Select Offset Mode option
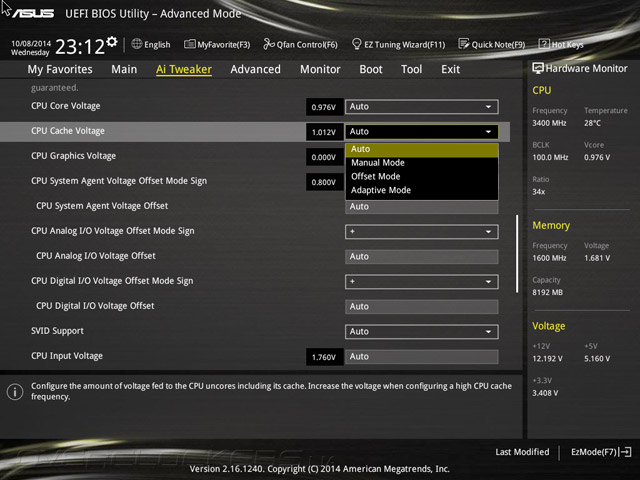Image resolution: width=640 pixels, height=480 pixels. tap(422, 176)
